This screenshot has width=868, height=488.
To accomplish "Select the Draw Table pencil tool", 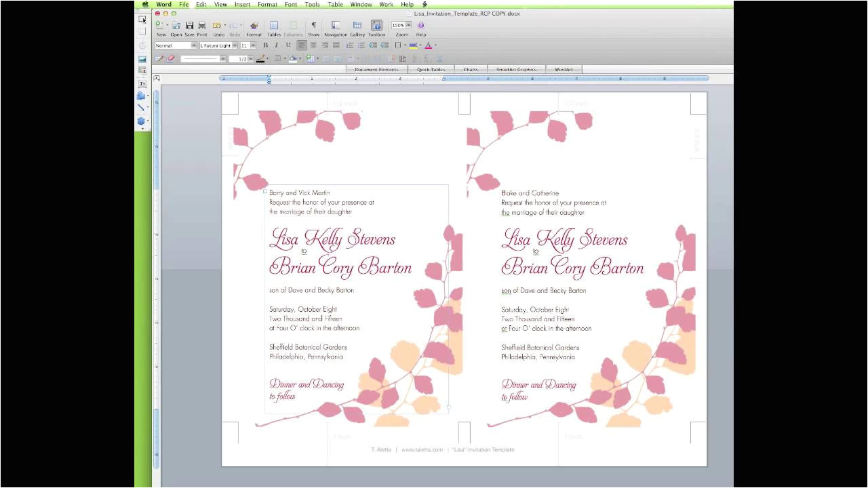I will [159, 58].
